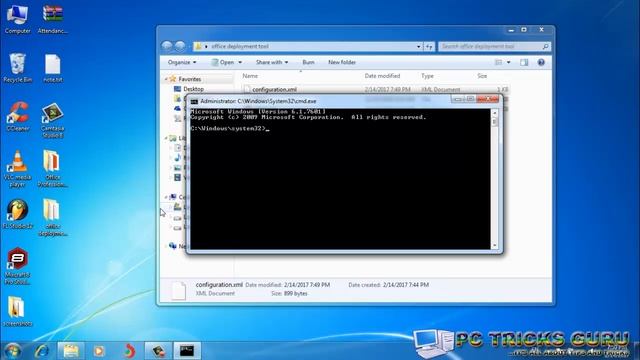This screenshot has height=360, width=640.
Task: Launch Camtasia Studio 8 from desktop
Action: point(53,120)
